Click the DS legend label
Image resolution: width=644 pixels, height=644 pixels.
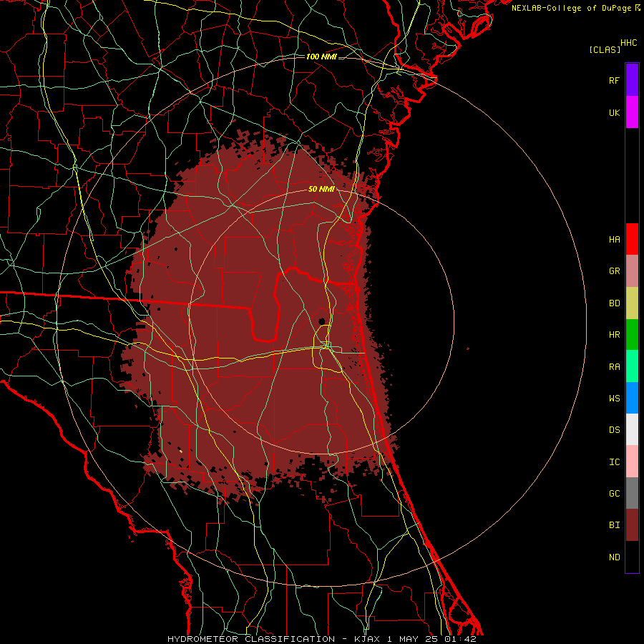(614, 430)
